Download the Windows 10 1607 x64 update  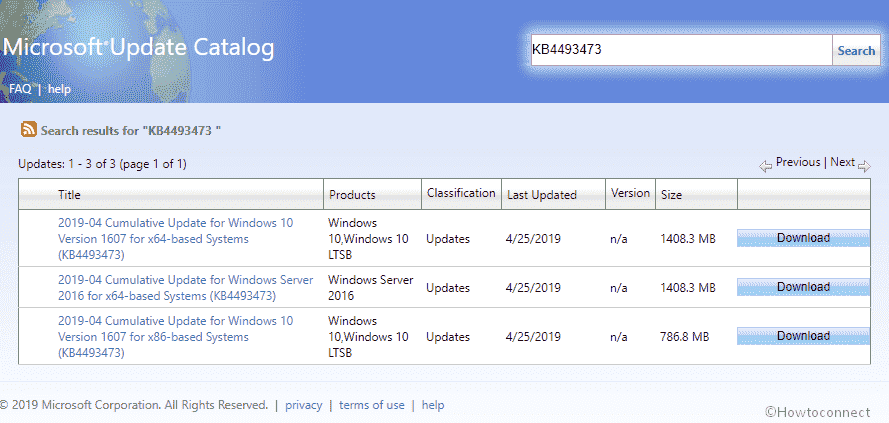[803, 238]
